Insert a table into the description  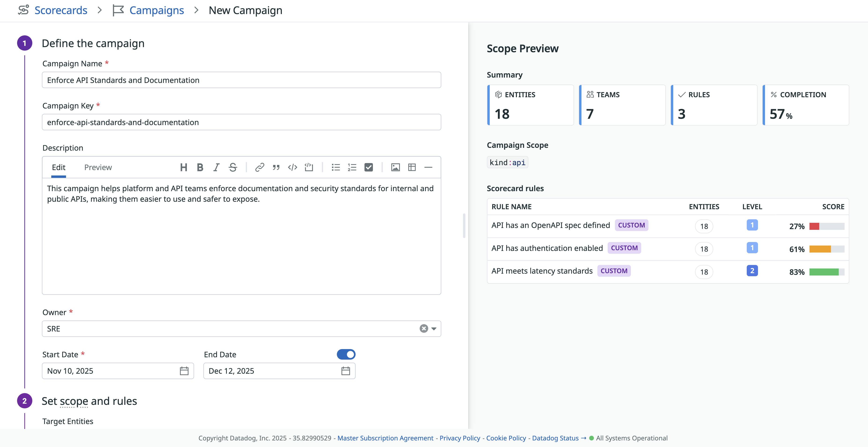(x=412, y=167)
